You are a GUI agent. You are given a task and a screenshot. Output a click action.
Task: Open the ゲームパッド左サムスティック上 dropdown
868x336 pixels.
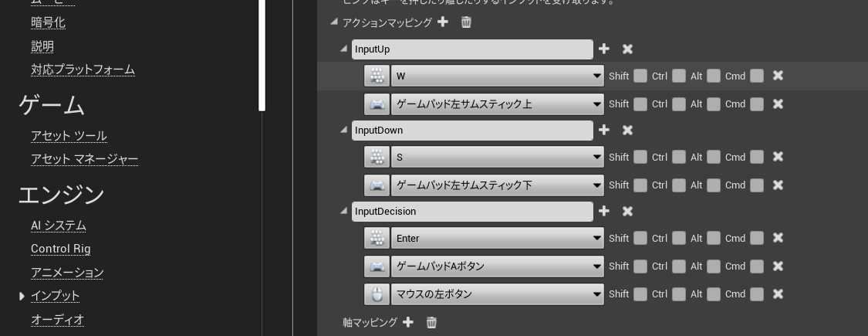pyautogui.click(x=498, y=104)
